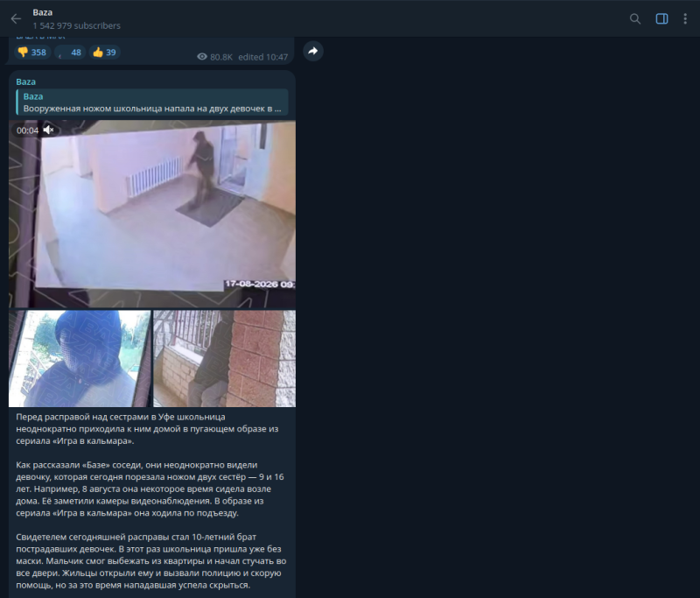Screen dimensions: 700x598
Task: Toggle the right sidebar panel
Action: click(661, 18)
